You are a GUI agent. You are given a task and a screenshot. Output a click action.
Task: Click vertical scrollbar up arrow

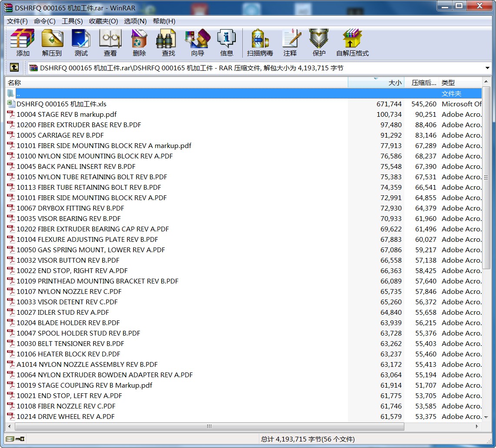point(486,82)
